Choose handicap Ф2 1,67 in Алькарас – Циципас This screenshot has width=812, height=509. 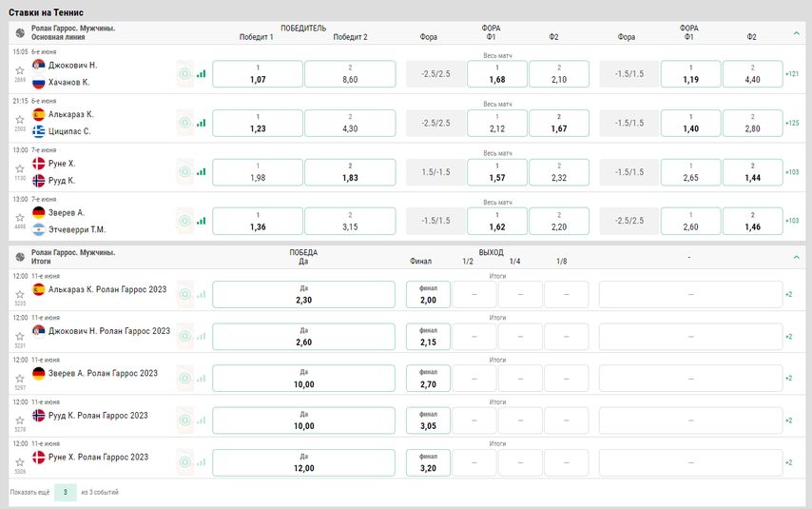pyautogui.click(x=559, y=123)
